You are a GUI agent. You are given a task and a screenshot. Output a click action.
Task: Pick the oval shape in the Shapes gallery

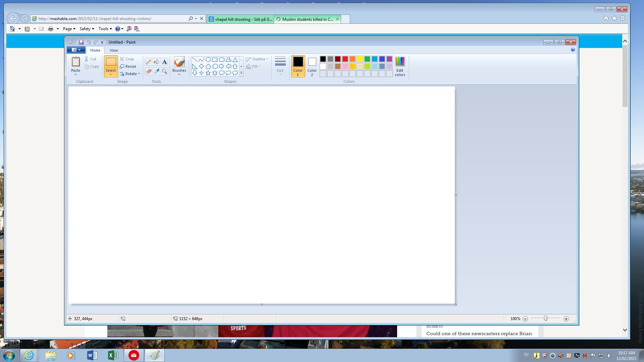[x=208, y=59]
